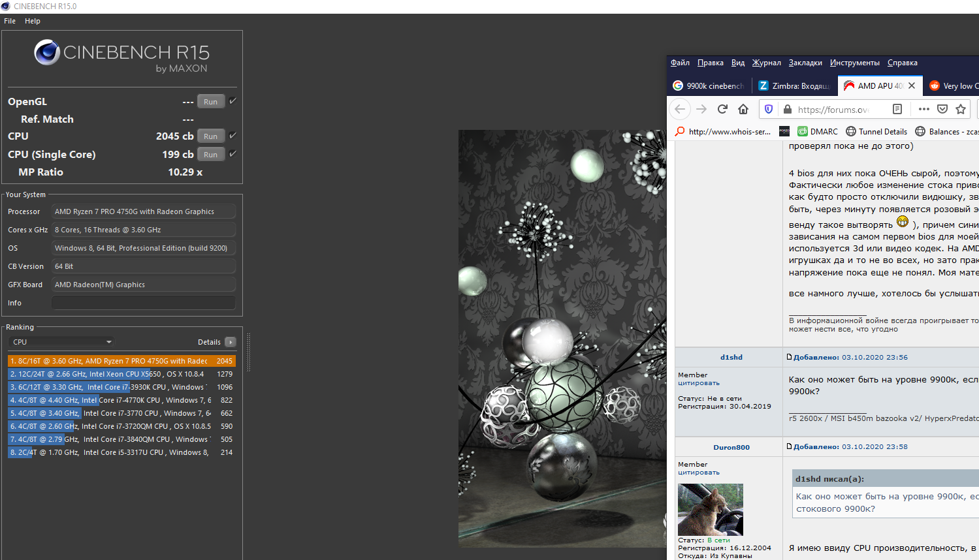Toggle reader view icon in address bar
The width and height of the screenshot is (979, 560).
897,109
